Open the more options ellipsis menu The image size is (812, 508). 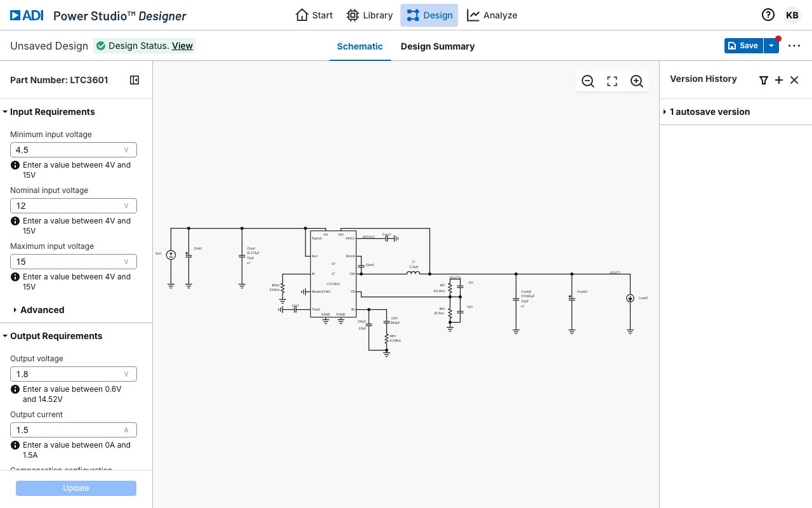click(x=794, y=46)
